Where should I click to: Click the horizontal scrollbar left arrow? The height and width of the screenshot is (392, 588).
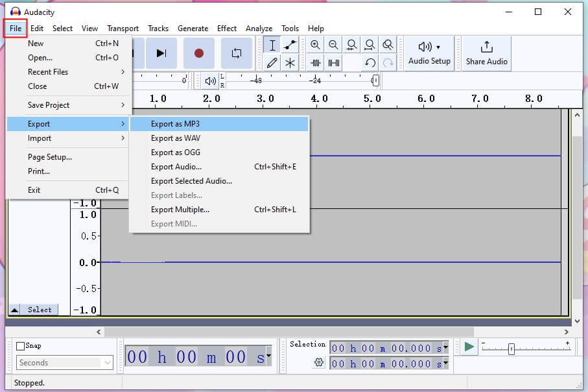[99, 332]
